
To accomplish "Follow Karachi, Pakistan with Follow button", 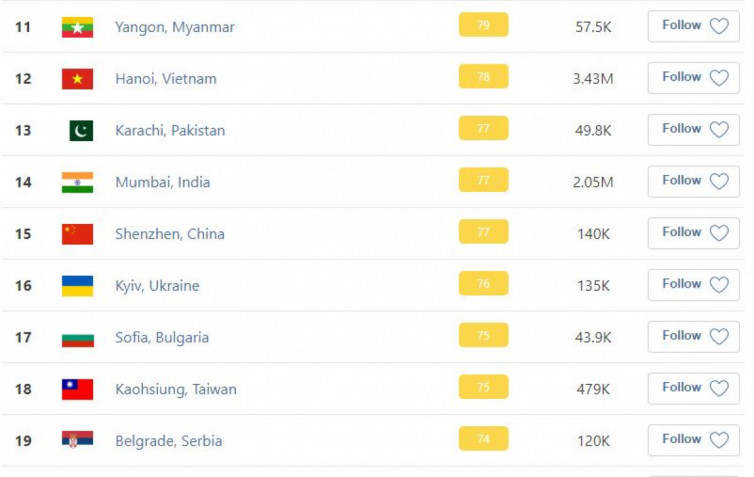I will point(693,130).
